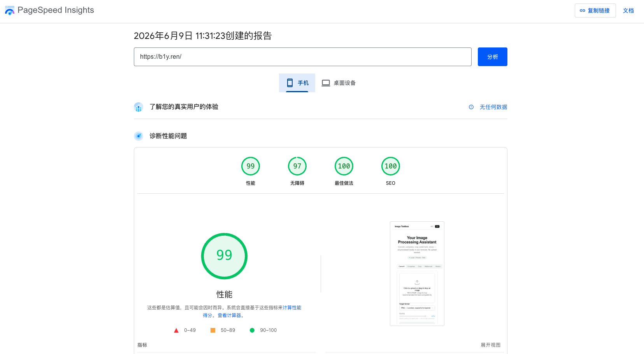
Task: Click the orange square 50–89 legend icon
Action: point(213,330)
